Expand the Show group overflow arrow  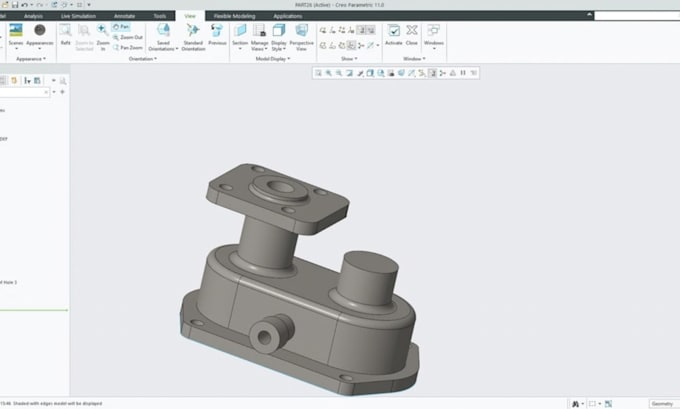coord(356,59)
